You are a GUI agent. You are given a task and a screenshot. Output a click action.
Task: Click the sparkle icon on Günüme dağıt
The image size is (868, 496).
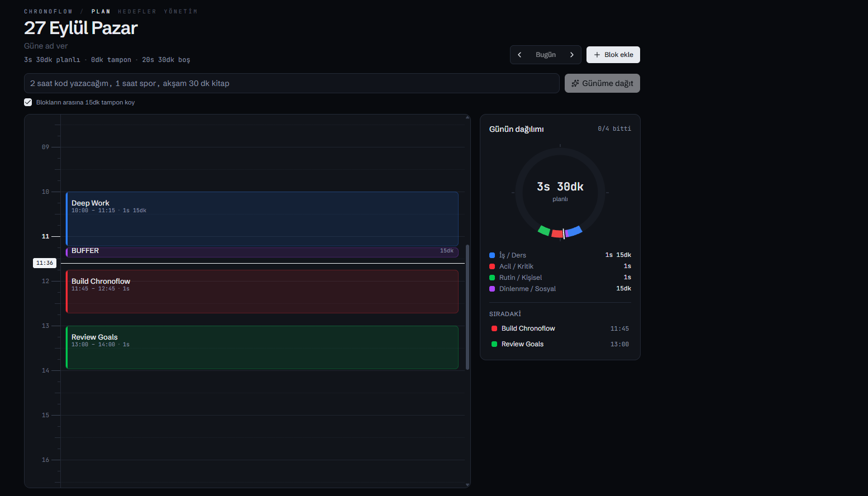pyautogui.click(x=575, y=83)
